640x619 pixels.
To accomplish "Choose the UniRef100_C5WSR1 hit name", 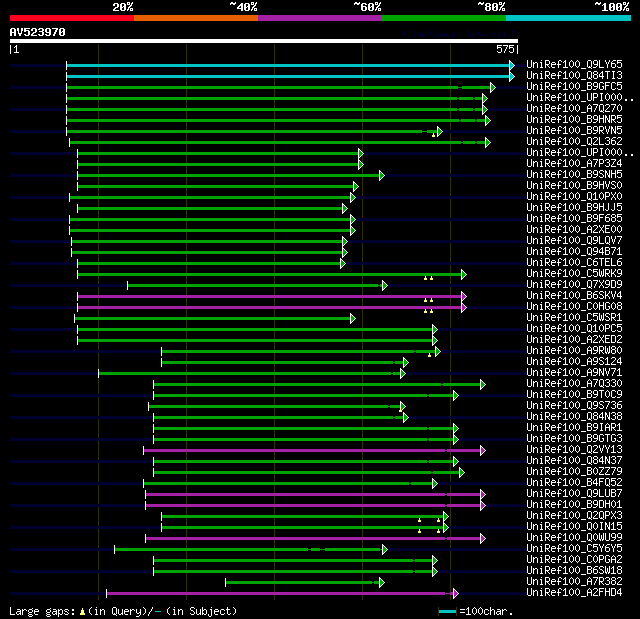I will pyautogui.click(x=574, y=318).
